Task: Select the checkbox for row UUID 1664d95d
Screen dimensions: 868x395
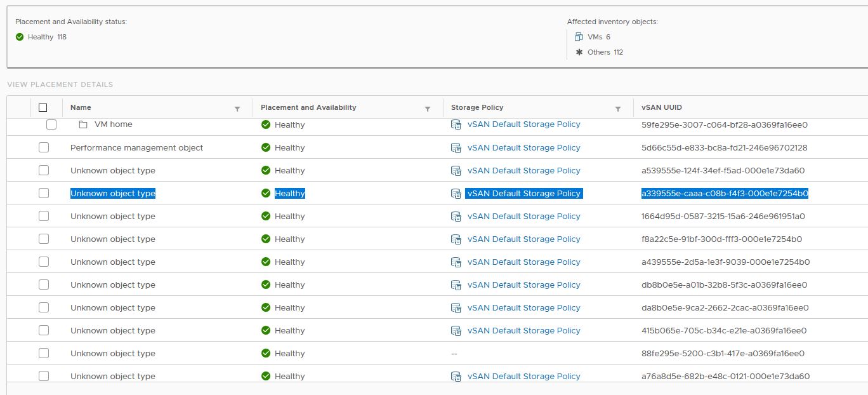Action: [44, 216]
